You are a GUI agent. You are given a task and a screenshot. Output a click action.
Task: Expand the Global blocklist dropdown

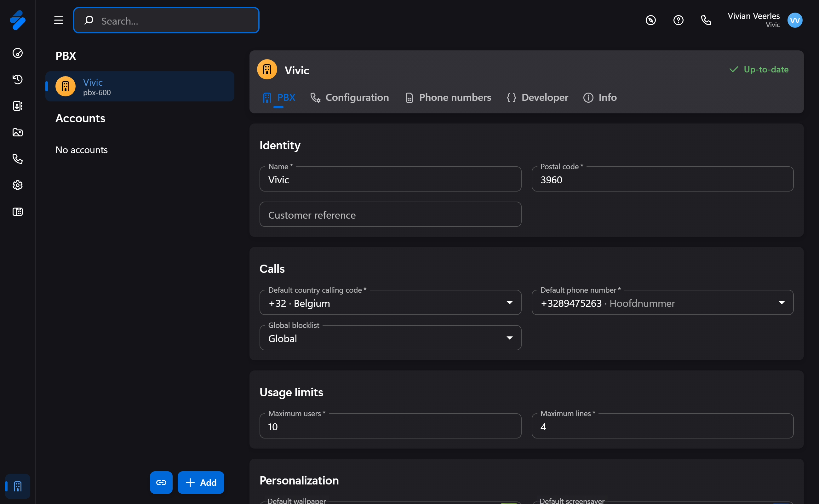click(390, 338)
